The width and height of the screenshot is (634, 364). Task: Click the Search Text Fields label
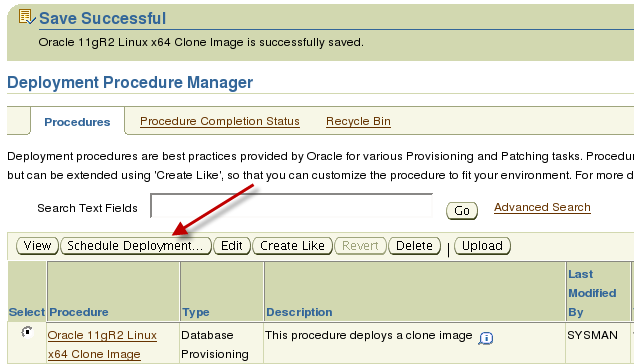coord(87,208)
